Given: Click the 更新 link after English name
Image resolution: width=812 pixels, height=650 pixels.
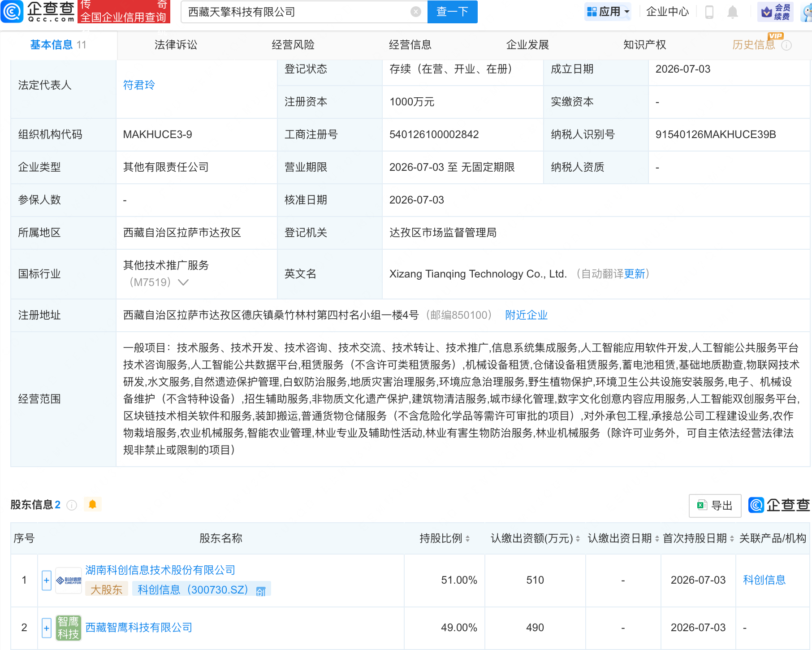Looking at the screenshot, I should (x=635, y=274).
